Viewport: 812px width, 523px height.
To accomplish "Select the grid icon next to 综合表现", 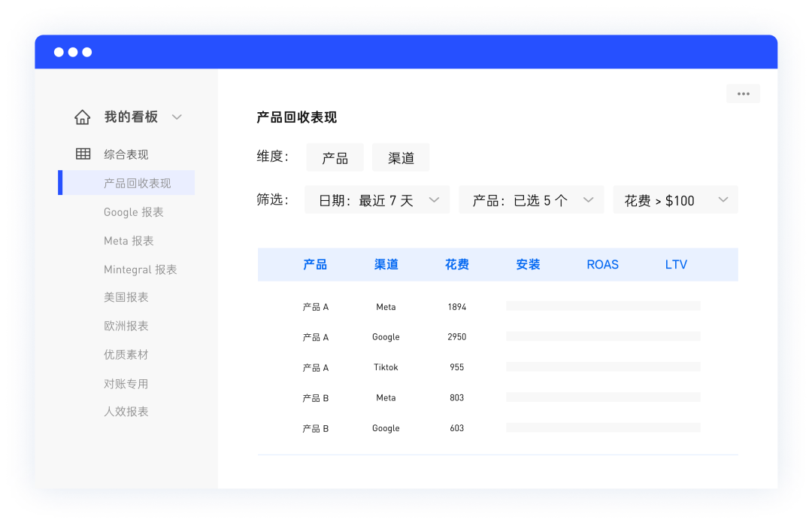I will coord(83,154).
